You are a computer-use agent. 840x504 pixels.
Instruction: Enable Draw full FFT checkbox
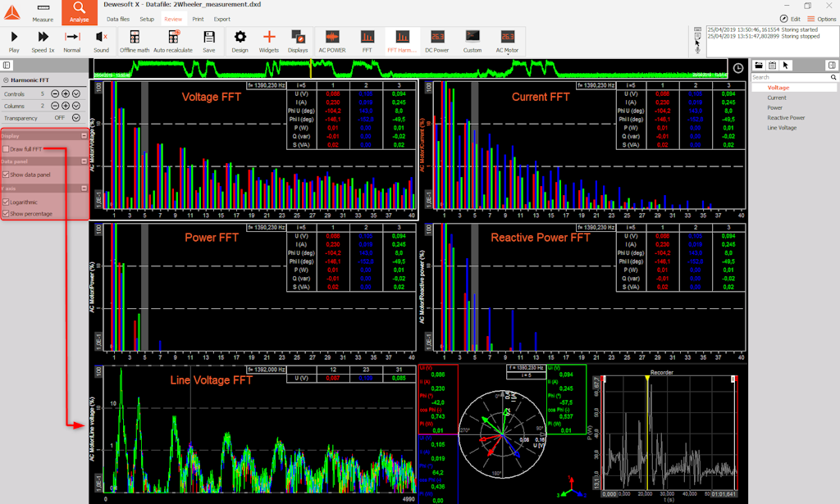(x=6, y=149)
